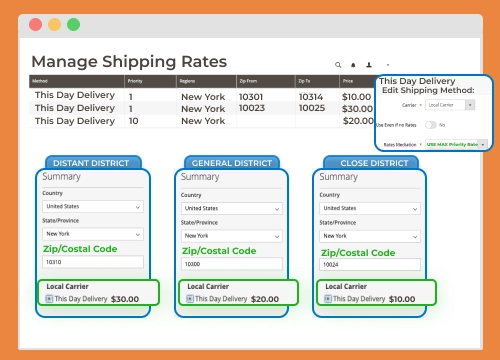Select This Day Delivery $30.00 radio button

coord(49,299)
